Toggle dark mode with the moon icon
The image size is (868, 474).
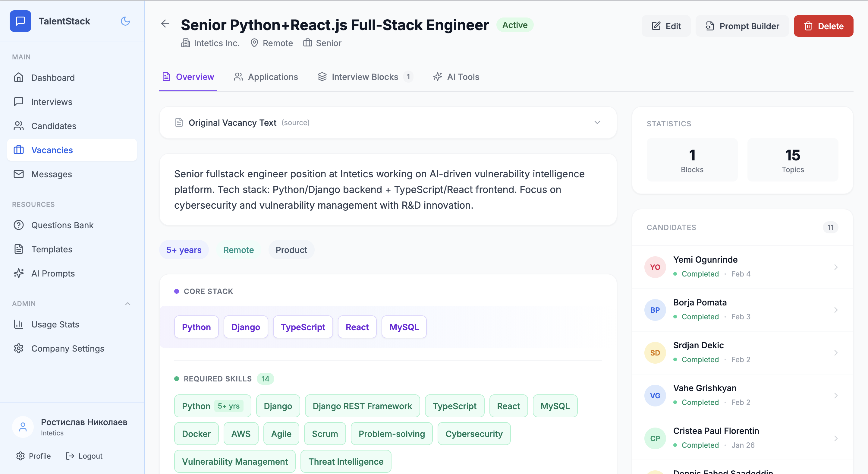125,21
